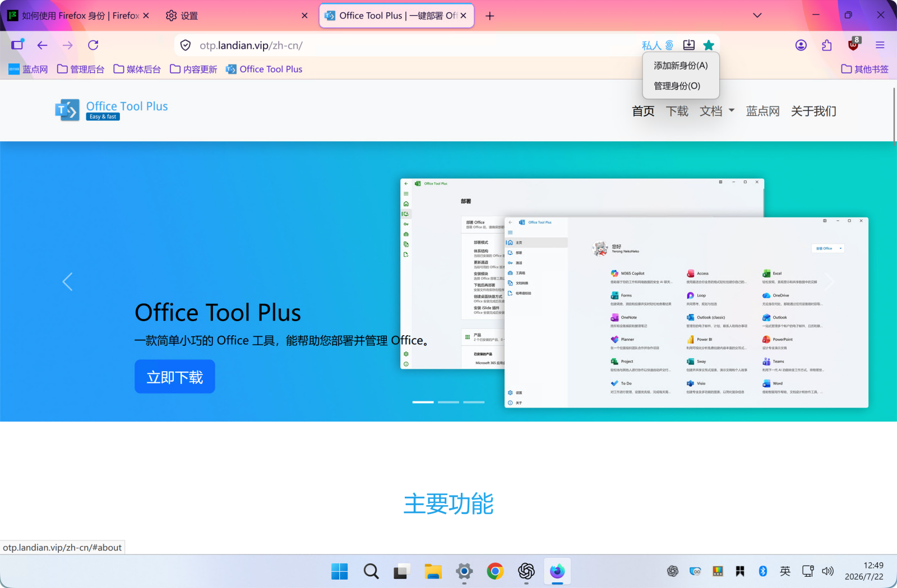Open a new tab with the plus button
The image size is (897, 588).
pyautogui.click(x=490, y=16)
